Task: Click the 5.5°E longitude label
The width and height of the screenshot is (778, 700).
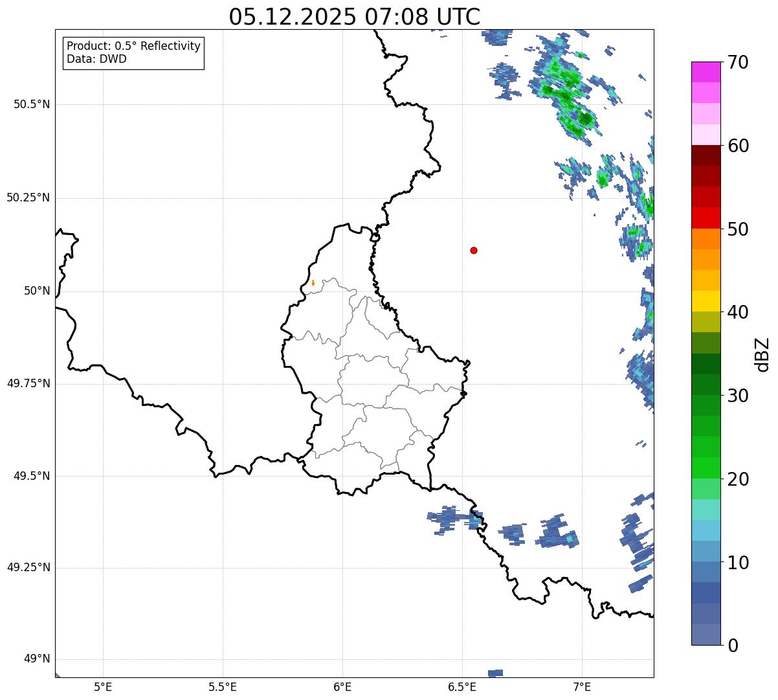Action: tap(223, 686)
